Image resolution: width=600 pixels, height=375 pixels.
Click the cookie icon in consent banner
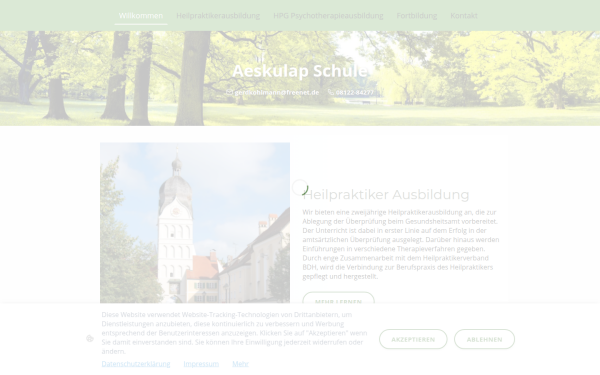(90, 338)
